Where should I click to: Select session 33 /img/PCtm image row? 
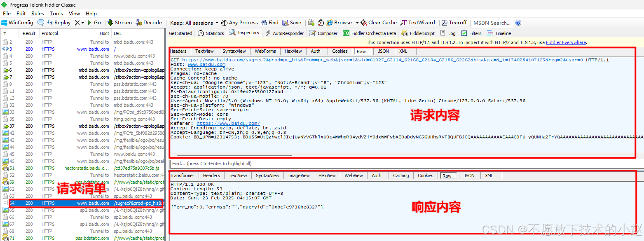[83, 112]
